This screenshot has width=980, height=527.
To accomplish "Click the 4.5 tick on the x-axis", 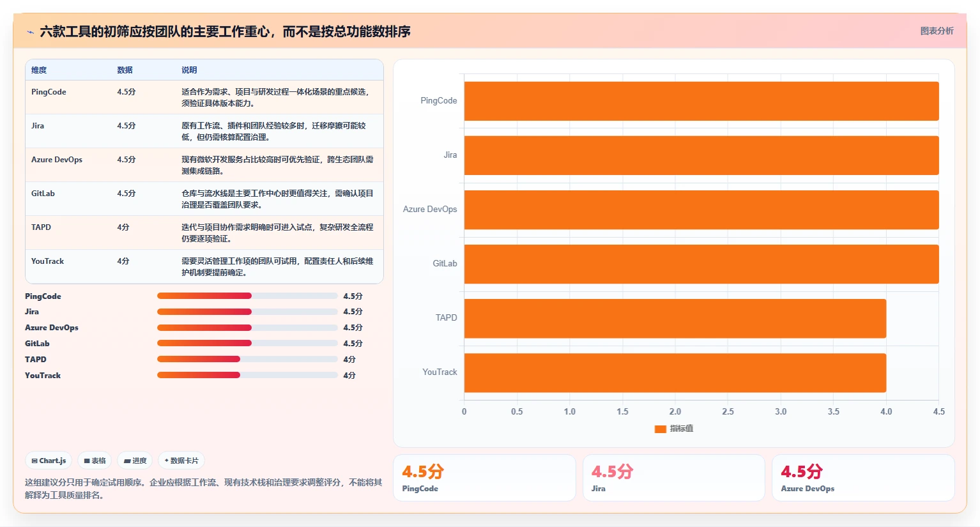I will [x=938, y=412].
